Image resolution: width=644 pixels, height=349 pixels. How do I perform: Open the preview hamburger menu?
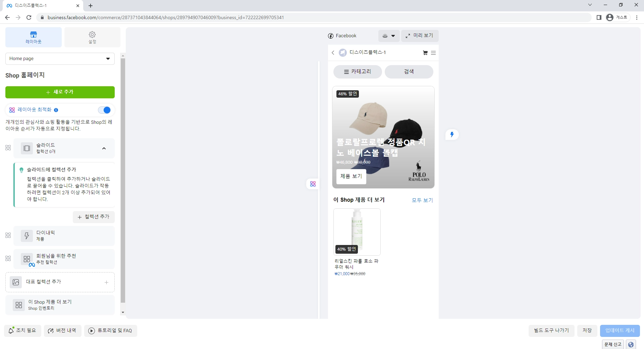[x=433, y=53]
